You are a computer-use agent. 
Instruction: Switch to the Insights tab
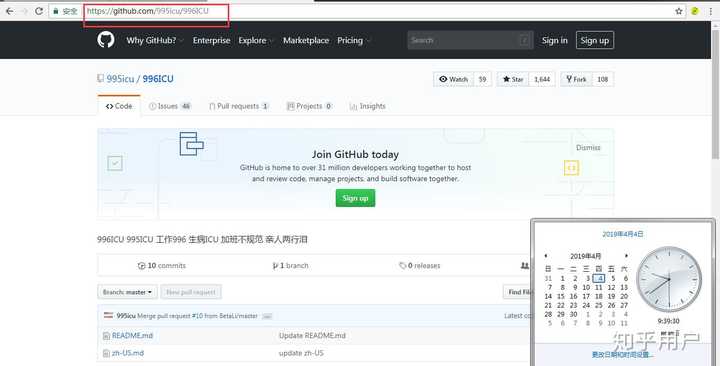[x=367, y=106]
